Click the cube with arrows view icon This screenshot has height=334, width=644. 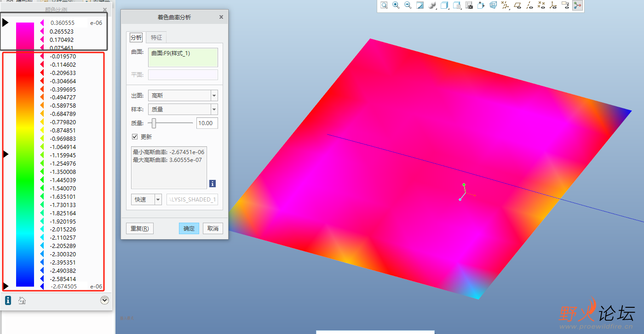(x=481, y=5)
